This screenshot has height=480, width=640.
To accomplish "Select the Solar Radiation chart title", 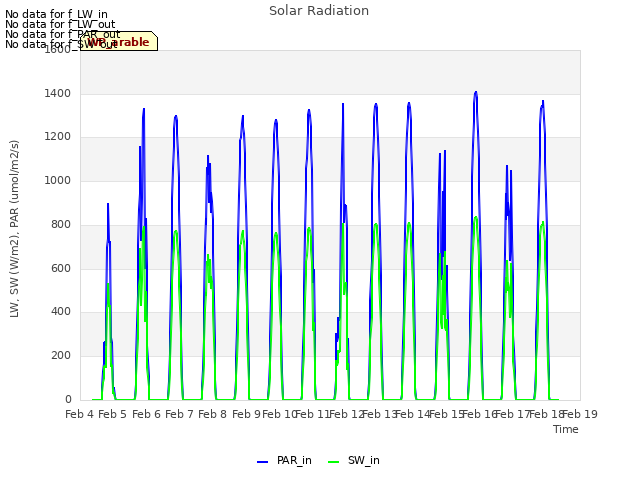I will coord(319,11).
